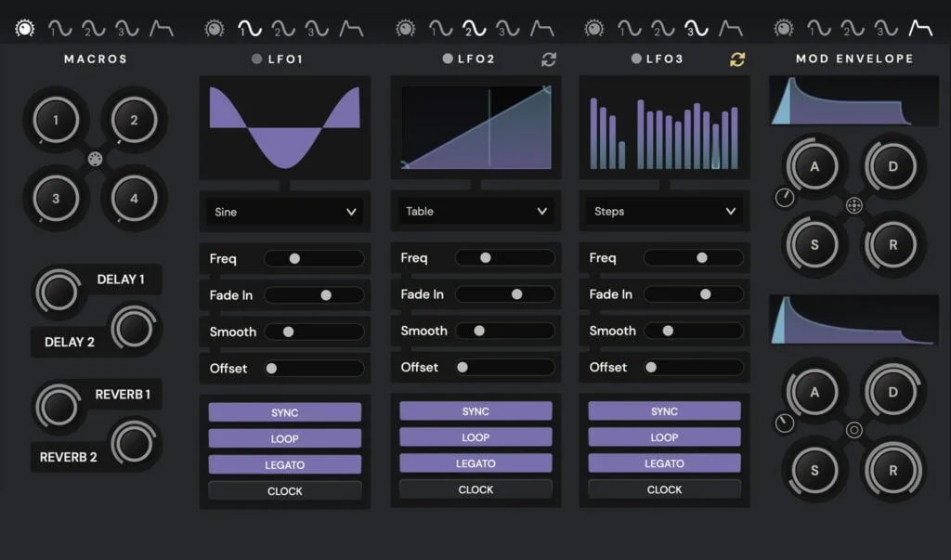Click the LFO 3 wave icon above the LFO1 panel

317,29
